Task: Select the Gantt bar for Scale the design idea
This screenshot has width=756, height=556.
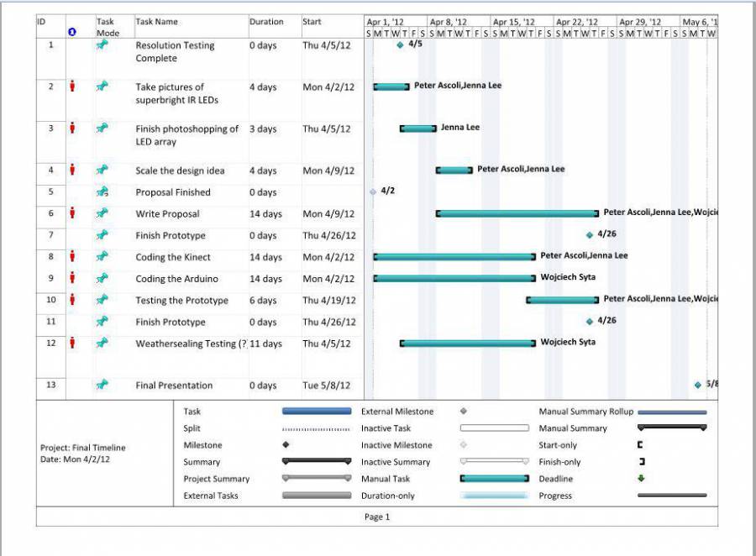Action: pos(454,170)
